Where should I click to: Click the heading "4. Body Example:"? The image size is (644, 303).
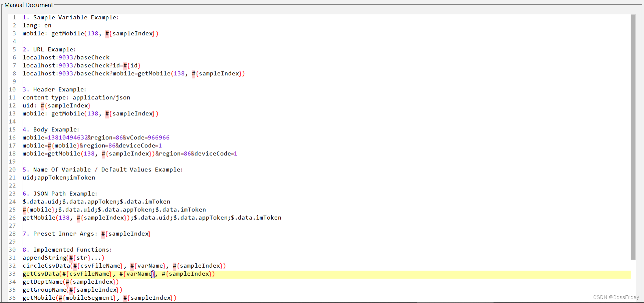(x=51, y=129)
